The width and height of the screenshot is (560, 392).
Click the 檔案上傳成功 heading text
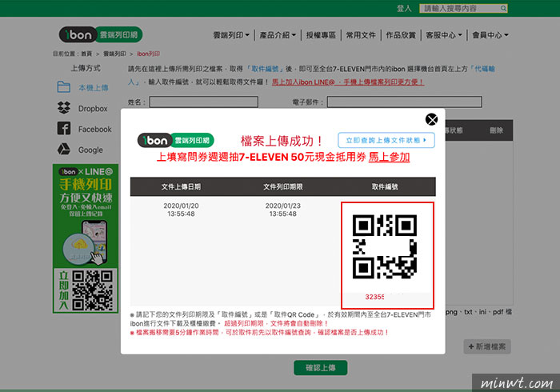[x=281, y=141]
